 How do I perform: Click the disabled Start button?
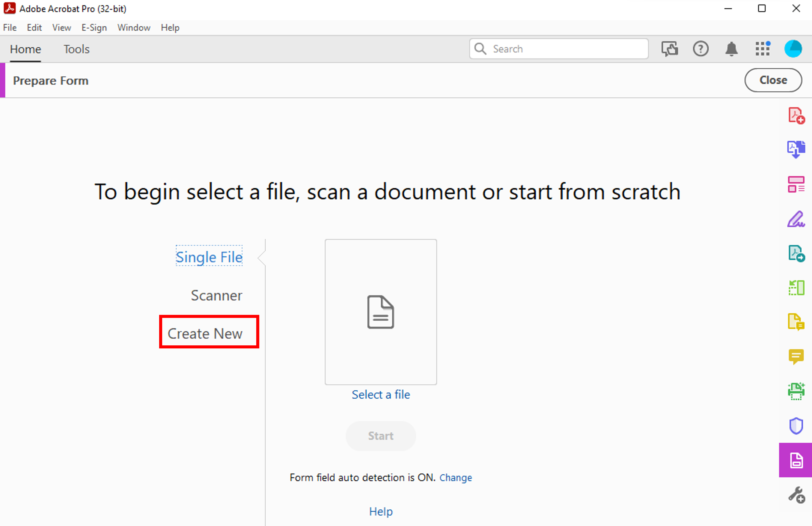coord(381,436)
